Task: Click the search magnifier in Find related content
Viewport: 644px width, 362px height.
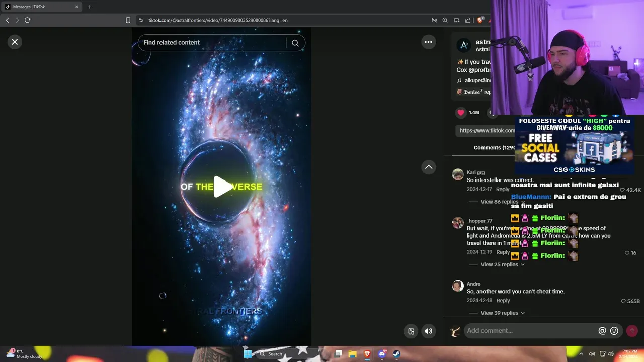Action: click(295, 43)
